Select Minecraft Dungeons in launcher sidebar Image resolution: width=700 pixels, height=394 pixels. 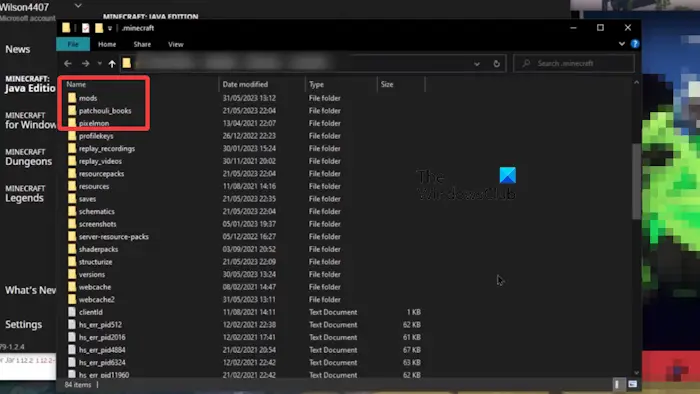pyautogui.click(x=29, y=158)
